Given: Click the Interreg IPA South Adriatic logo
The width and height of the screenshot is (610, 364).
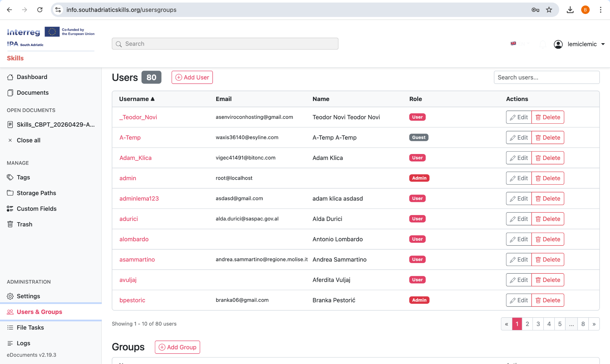Looking at the screenshot, I should pyautogui.click(x=51, y=37).
